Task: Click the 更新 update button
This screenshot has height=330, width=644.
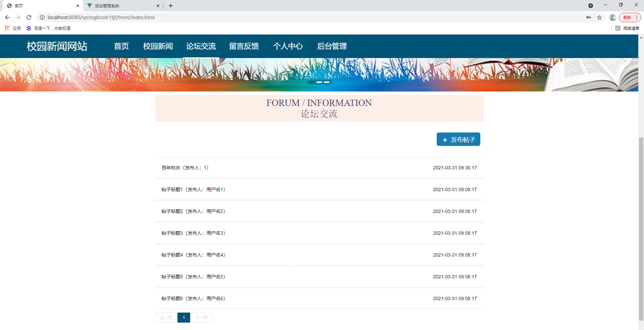Action: pyautogui.click(x=628, y=17)
